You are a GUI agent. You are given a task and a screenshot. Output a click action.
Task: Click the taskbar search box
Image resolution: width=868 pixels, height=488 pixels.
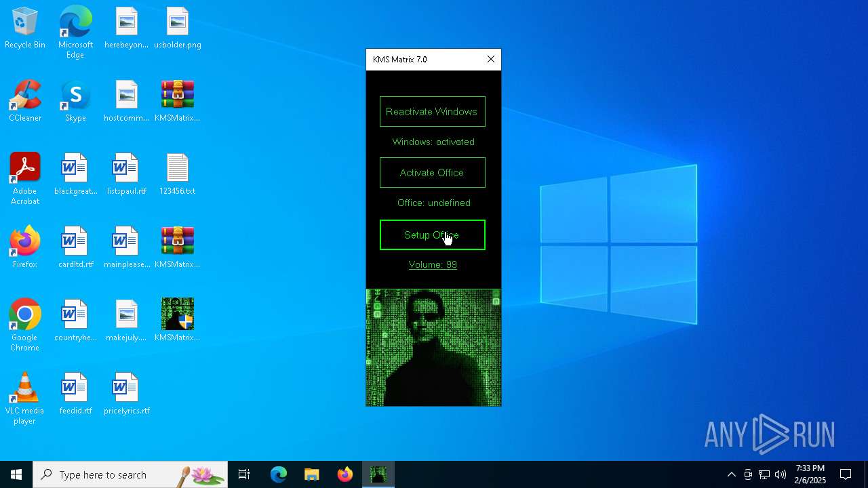(x=130, y=474)
